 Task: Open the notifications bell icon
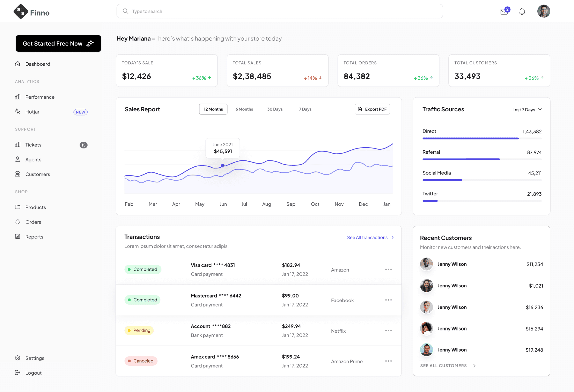pos(522,11)
